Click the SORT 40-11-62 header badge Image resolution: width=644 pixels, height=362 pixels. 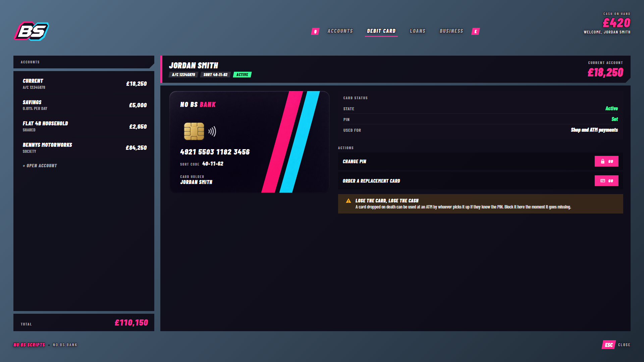215,75
